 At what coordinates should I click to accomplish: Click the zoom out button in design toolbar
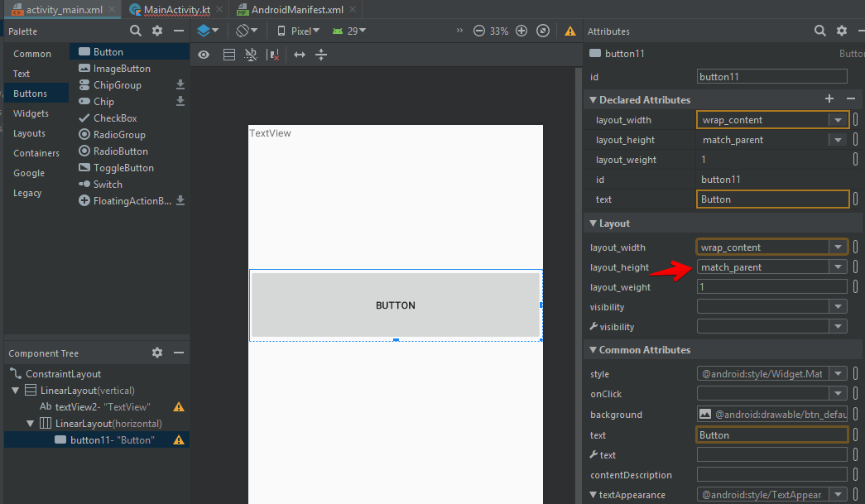479,31
